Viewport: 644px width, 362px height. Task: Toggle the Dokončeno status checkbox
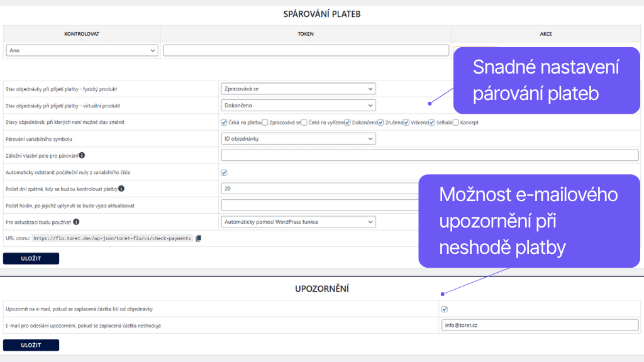point(347,123)
